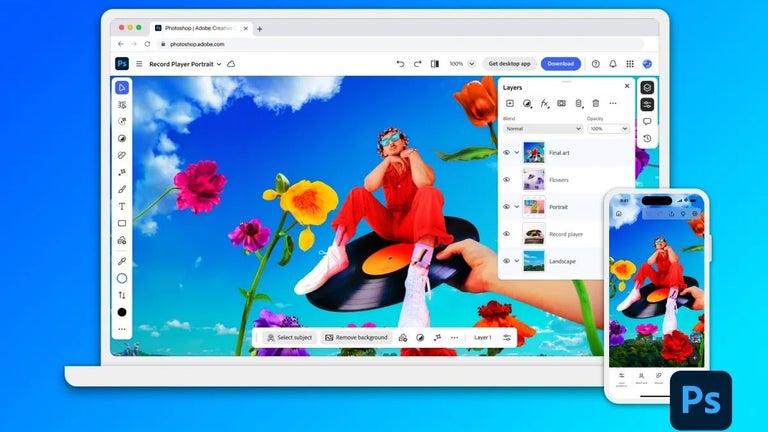Hide the Final art layer
The width and height of the screenshot is (768, 432).
(506, 153)
